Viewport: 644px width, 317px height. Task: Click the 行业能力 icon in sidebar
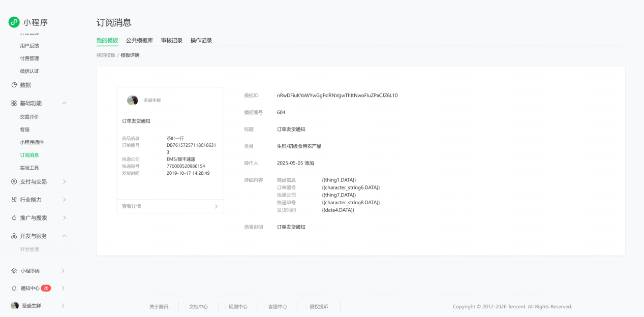click(14, 200)
